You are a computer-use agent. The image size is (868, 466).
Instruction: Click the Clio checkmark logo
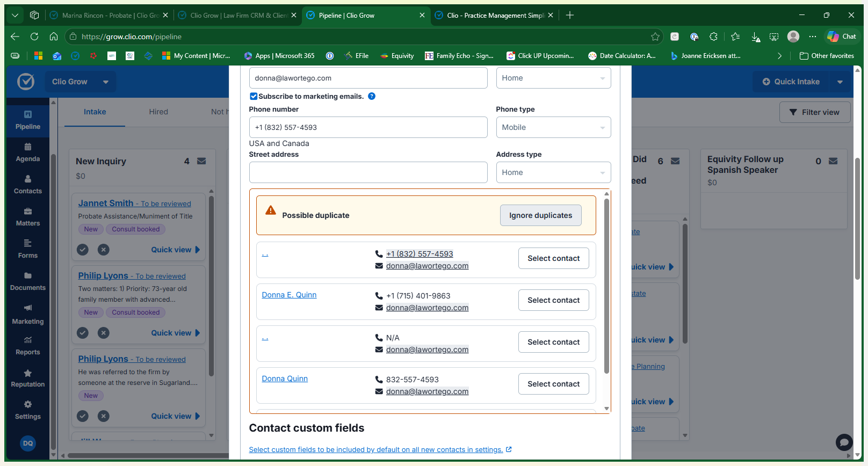(26, 82)
